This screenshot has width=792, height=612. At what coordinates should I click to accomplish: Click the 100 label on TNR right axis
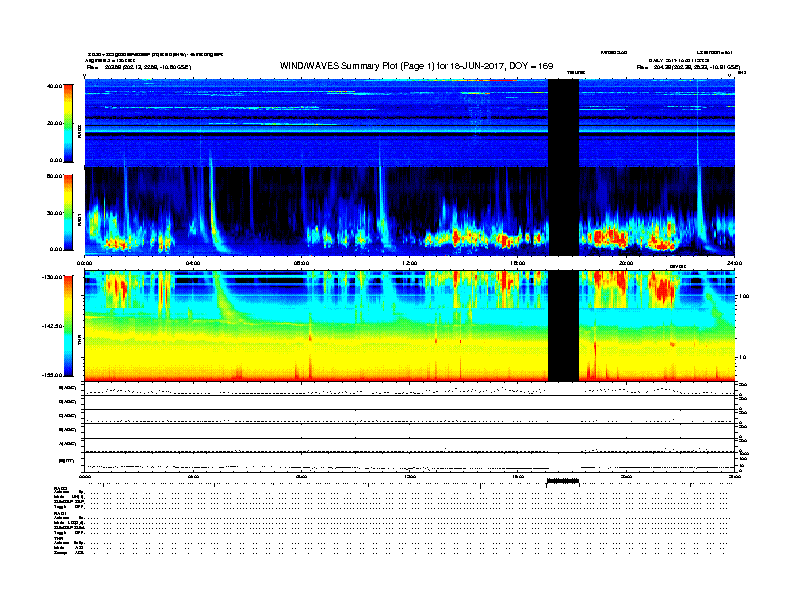coord(744,296)
